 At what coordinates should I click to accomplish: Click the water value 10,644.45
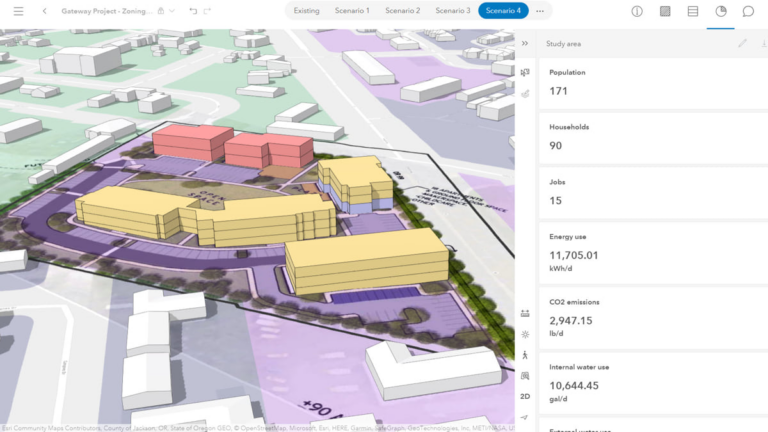pos(574,386)
